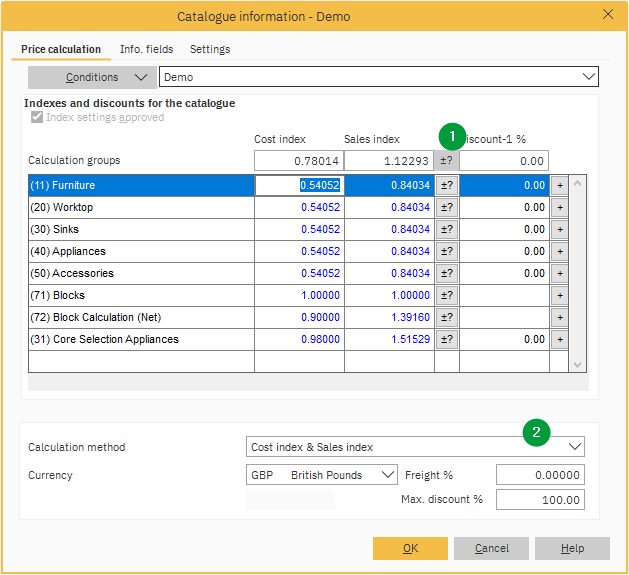Switch to the Info. fields tab
629x575 pixels.
[146, 49]
